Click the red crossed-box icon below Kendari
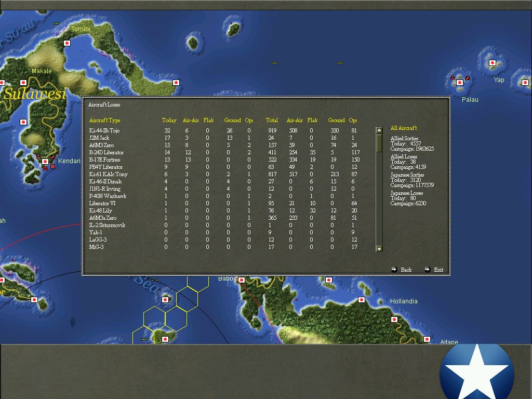Image resolution: width=532 pixels, height=399 pixels. (x=52, y=167)
